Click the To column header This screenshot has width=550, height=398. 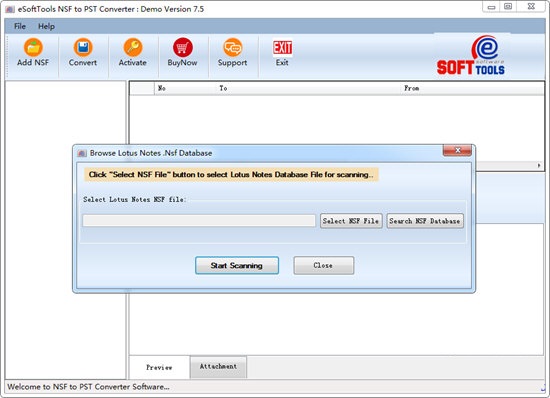(x=223, y=88)
